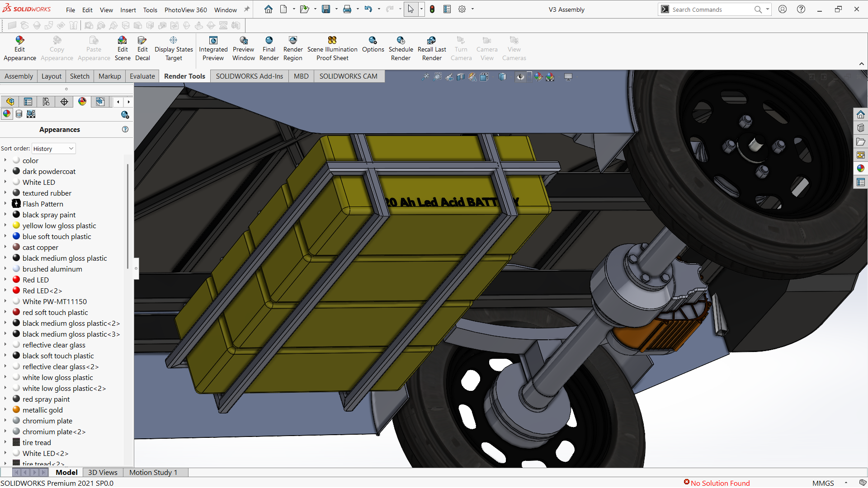Toggle Integrated Preview on
Image resolution: width=868 pixels, height=488 pixels.
[213, 48]
